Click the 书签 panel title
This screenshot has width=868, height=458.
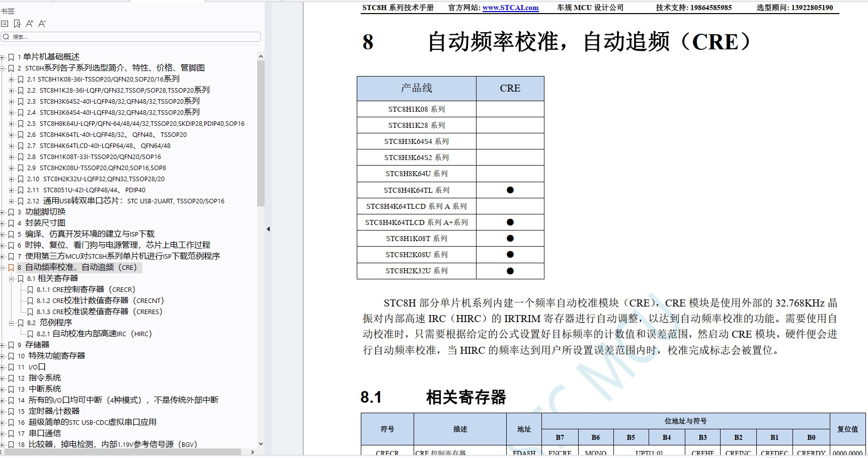(8, 11)
